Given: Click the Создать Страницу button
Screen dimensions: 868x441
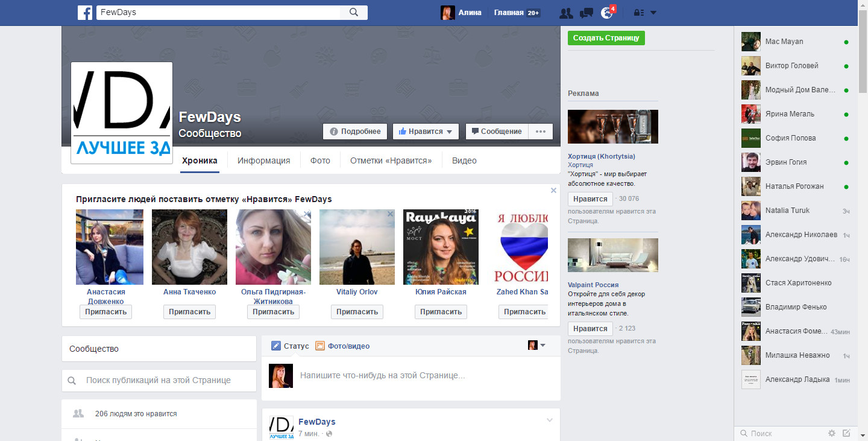Looking at the screenshot, I should [x=606, y=38].
